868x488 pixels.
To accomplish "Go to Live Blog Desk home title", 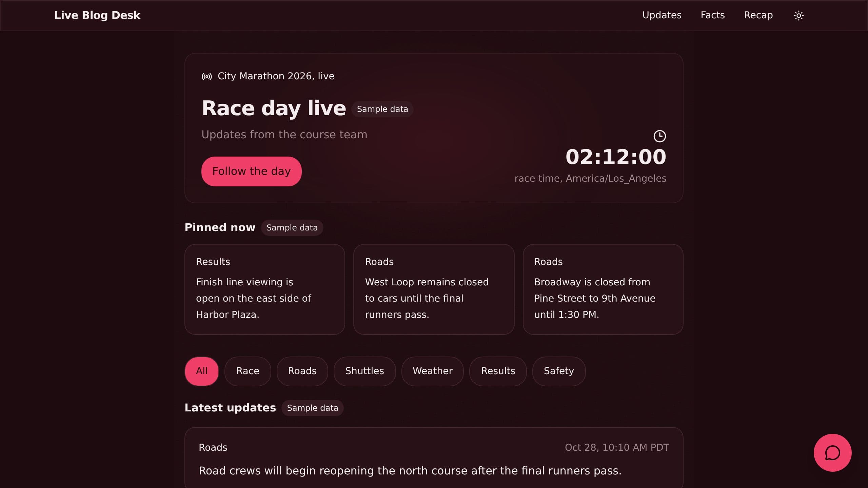I will (x=97, y=15).
